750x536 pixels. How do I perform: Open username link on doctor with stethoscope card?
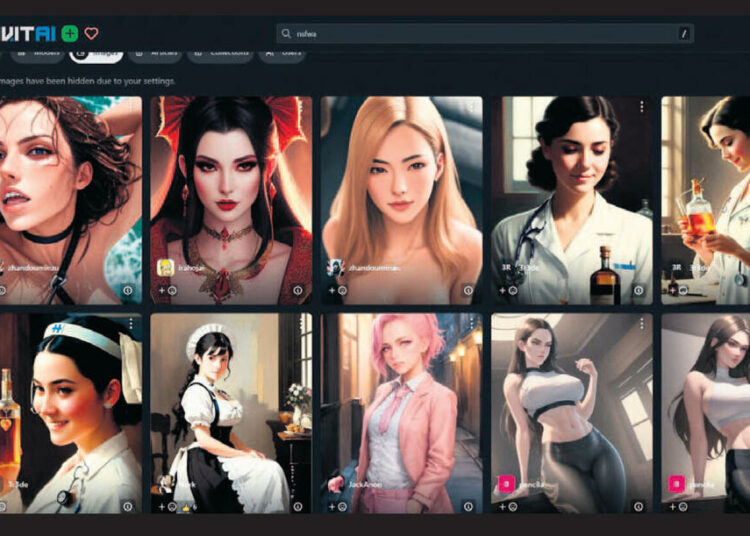click(x=529, y=268)
